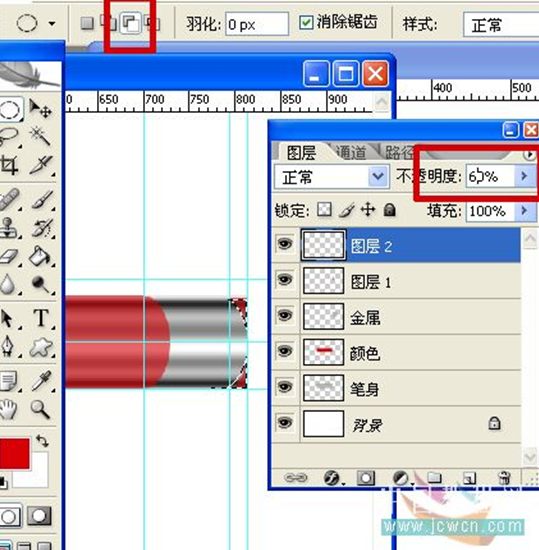Click the red foreground color swatch
The width and height of the screenshot is (539, 550).
[x=14, y=453]
